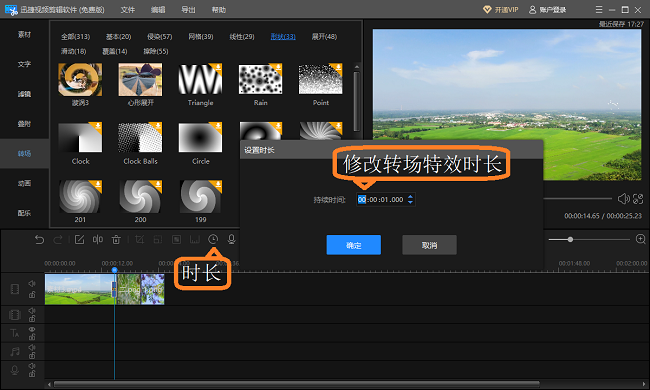The width and height of the screenshot is (650, 390).
Task: Click the app logo in title bar
Action: pyautogui.click(x=11, y=10)
